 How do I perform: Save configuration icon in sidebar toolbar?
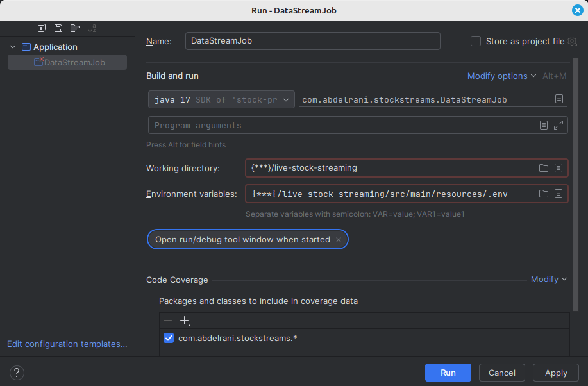point(58,28)
